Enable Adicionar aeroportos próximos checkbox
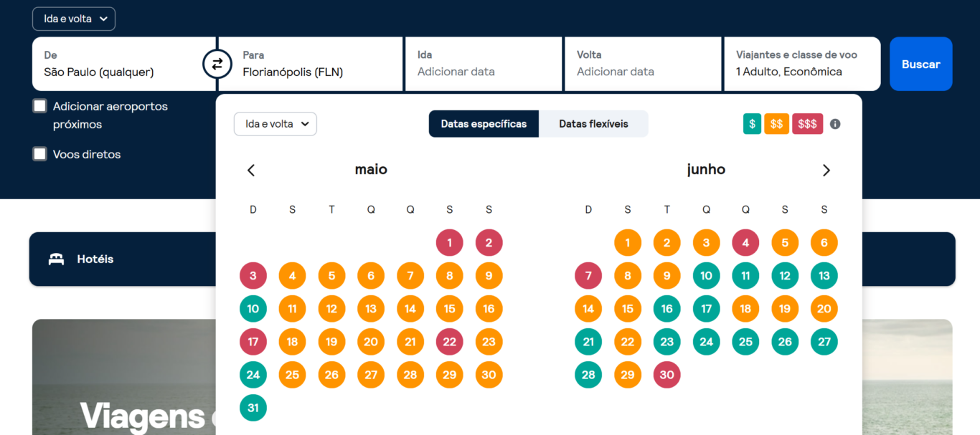The width and height of the screenshot is (980, 435). [x=40, y=107]
